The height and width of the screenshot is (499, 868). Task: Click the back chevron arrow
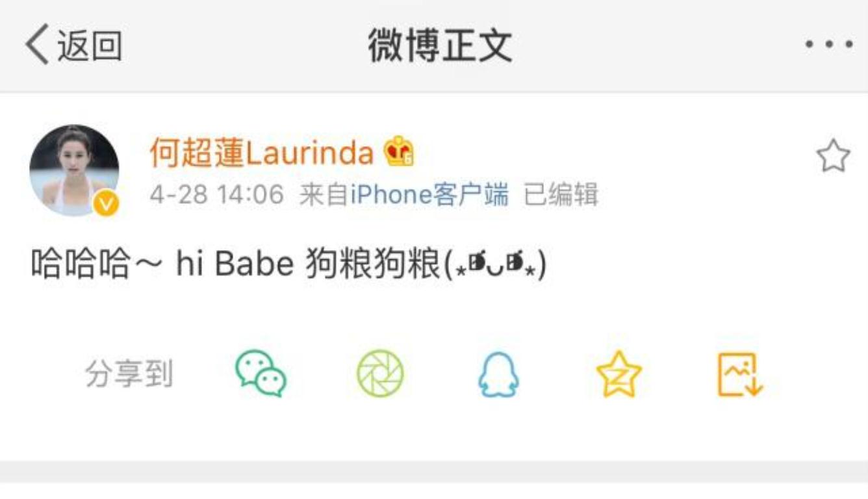pos(36,45)
